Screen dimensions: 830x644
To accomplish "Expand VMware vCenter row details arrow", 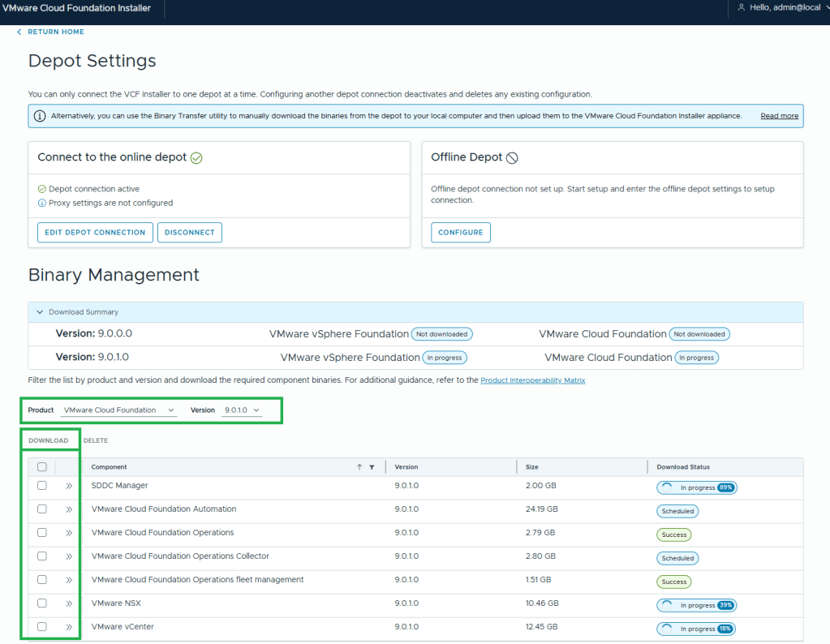I will [69, 627].
